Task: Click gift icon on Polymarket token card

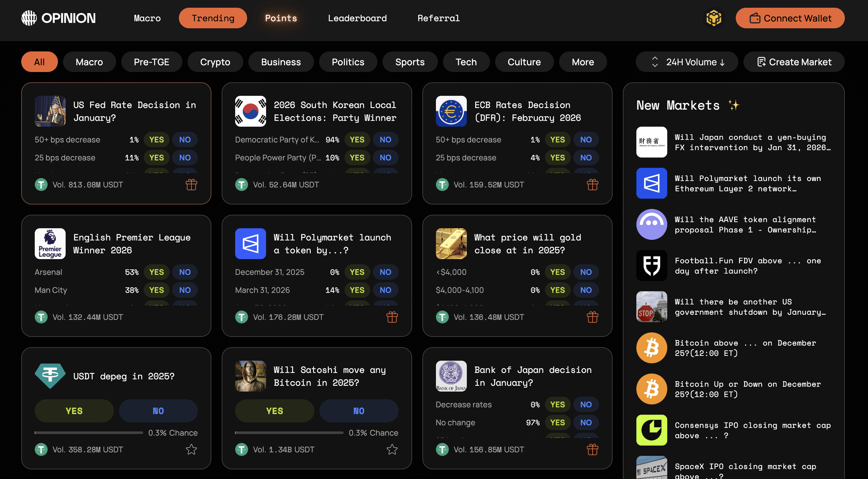Action: pyautogui.click(x=392, y=317)
